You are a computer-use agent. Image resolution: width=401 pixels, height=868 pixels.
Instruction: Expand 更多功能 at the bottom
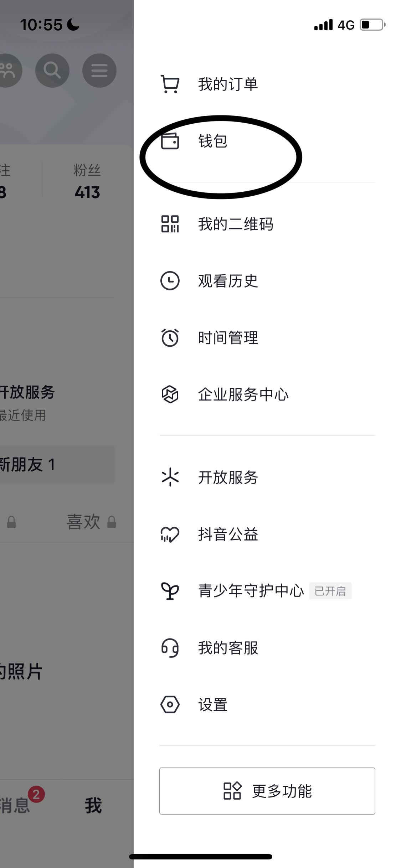pos(267,792)
